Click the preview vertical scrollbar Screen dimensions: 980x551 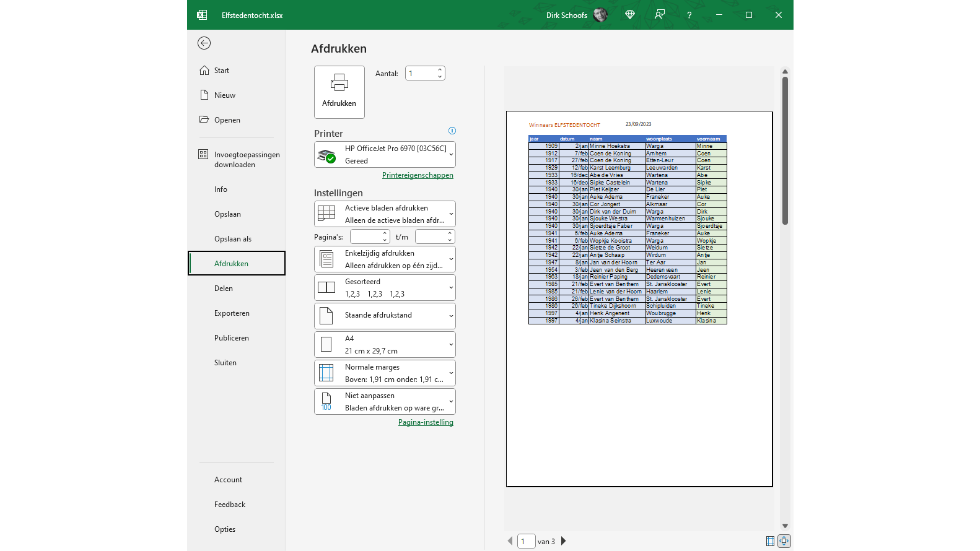pyautogui.click(x=785, y=150)
